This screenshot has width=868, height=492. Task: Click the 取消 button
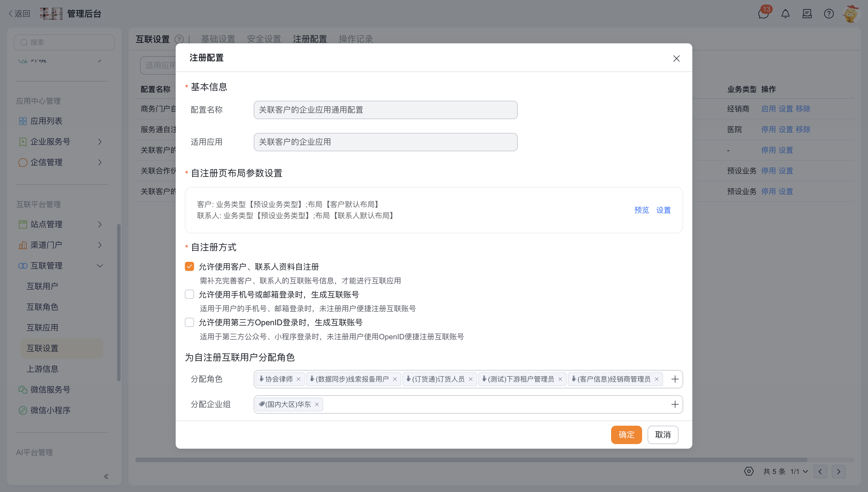(x=662, y=435)
